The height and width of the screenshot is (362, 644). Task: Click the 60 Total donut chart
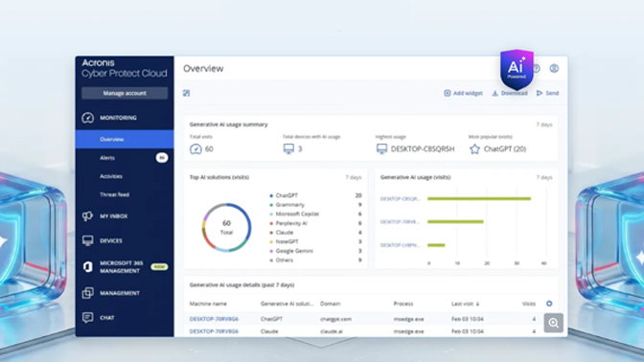226,227
